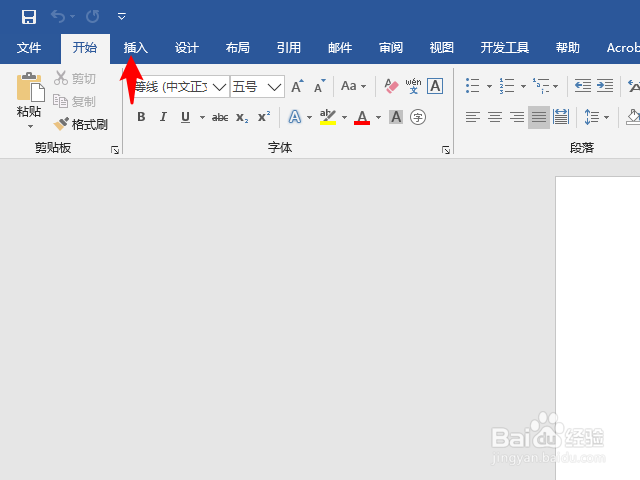
Task: Launch the 剪贴板 pane dialog launcher
Action: tap(115, 150)
